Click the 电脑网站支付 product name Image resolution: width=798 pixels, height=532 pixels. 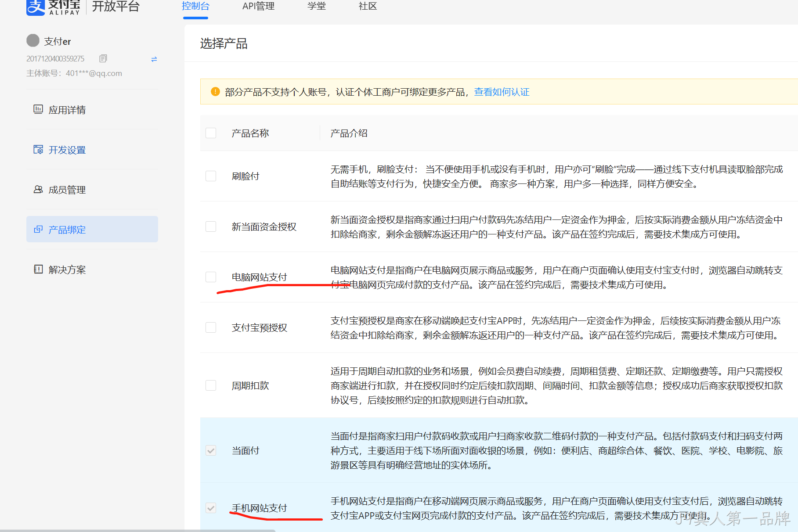click(259, 277)
